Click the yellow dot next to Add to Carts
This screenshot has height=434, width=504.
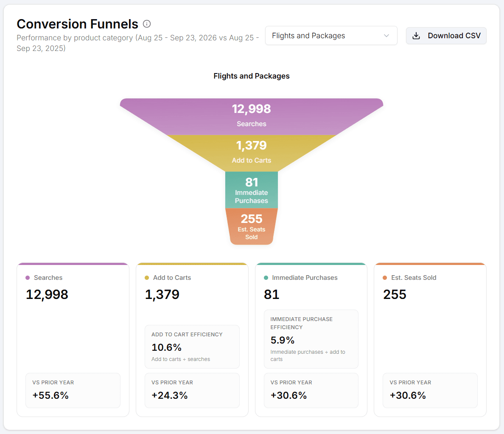pyautogui.click(x=147, y=278)
